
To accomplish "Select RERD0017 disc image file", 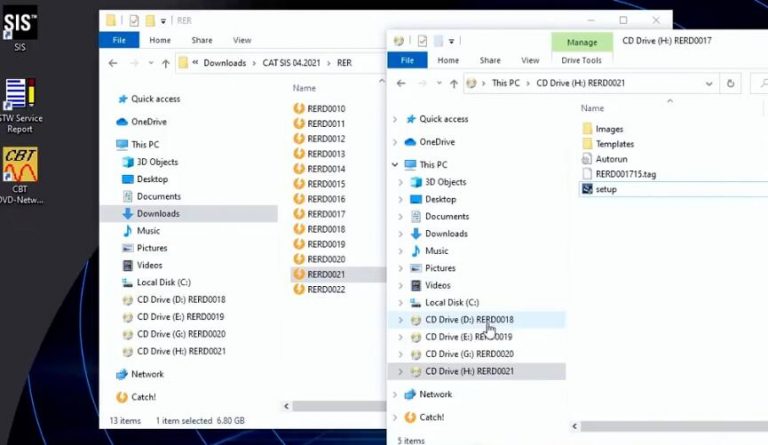I will pos(326,214).
